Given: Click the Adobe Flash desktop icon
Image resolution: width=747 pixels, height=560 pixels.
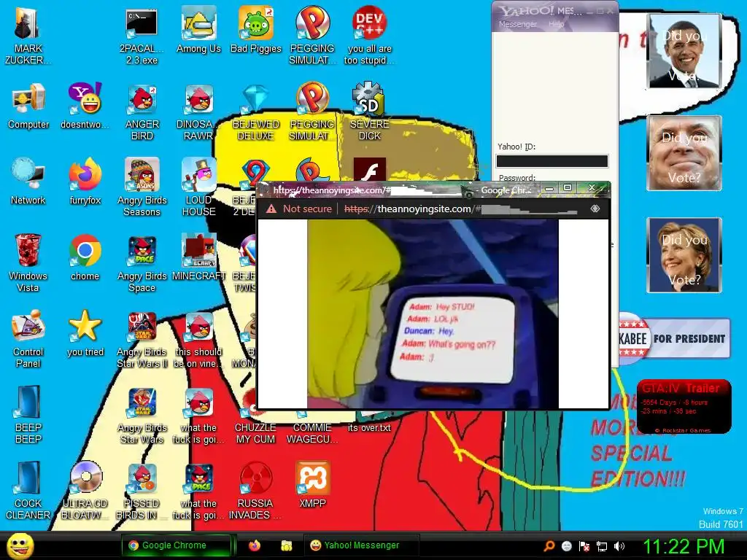Looking at the screenshot, I should coord(370,169).
